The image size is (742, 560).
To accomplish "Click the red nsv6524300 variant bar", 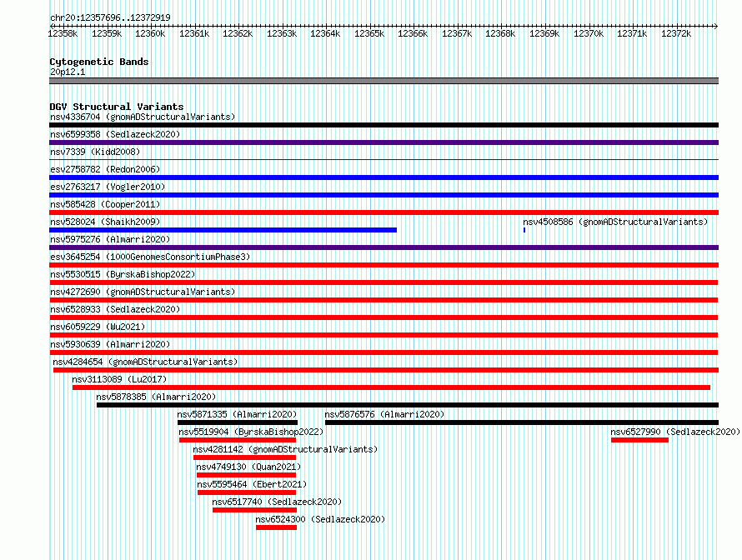I will coord(276,527).
